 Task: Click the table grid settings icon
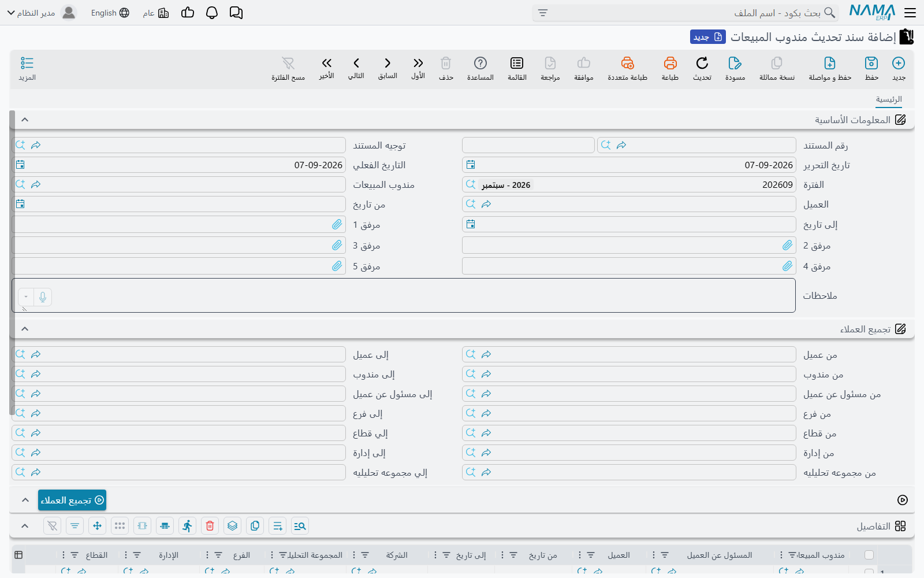coord(18,555)
